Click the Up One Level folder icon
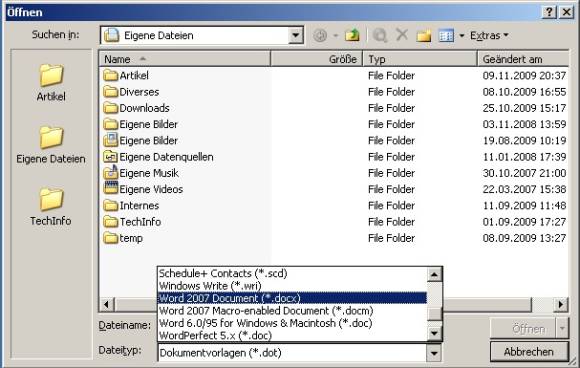 (x=352, y=36)
